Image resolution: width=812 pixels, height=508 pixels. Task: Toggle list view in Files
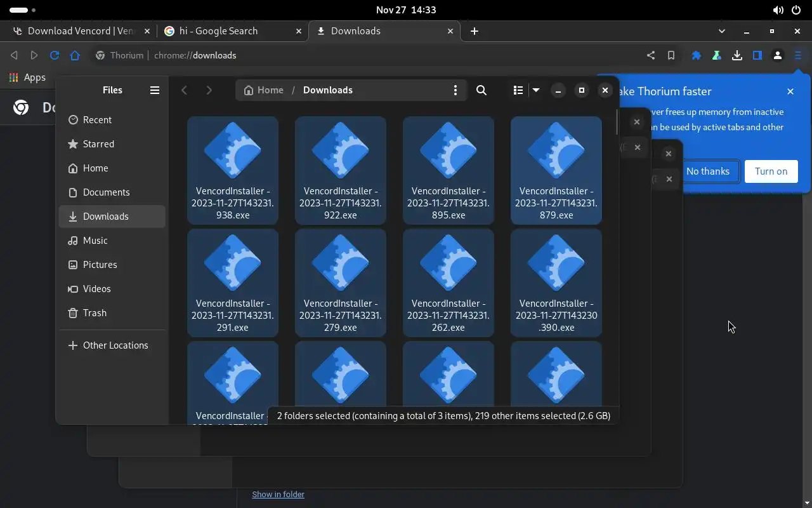click(518, 90)
